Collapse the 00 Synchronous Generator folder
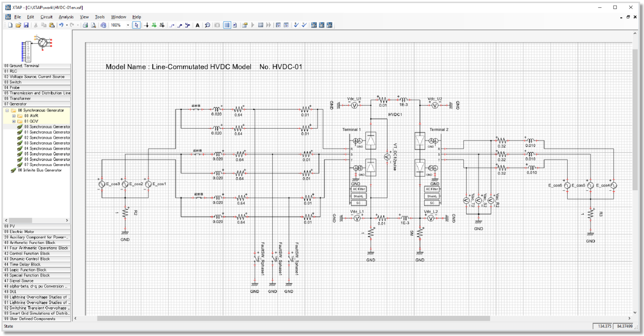644x336 pixels. 7,110
